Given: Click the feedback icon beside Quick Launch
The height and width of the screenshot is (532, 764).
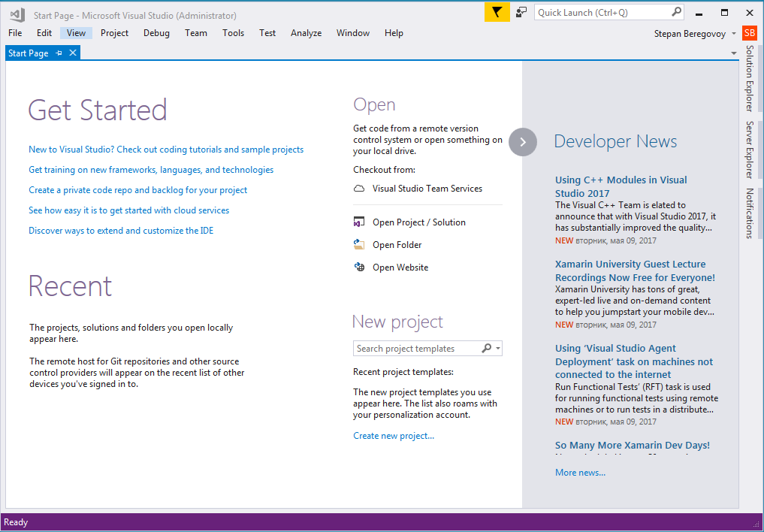Looking at the screenshot, I should (521, 12).
